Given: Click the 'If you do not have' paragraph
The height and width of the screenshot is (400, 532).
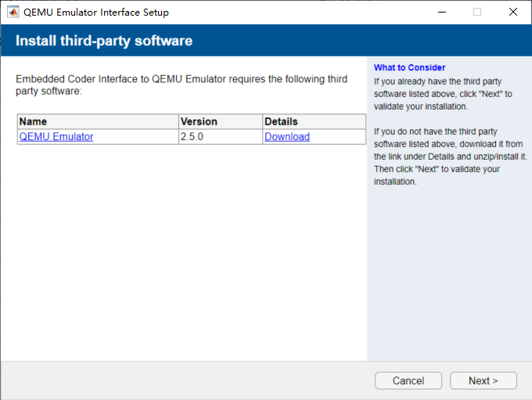Looking at the screenshot, I should (x=450, y=157).
